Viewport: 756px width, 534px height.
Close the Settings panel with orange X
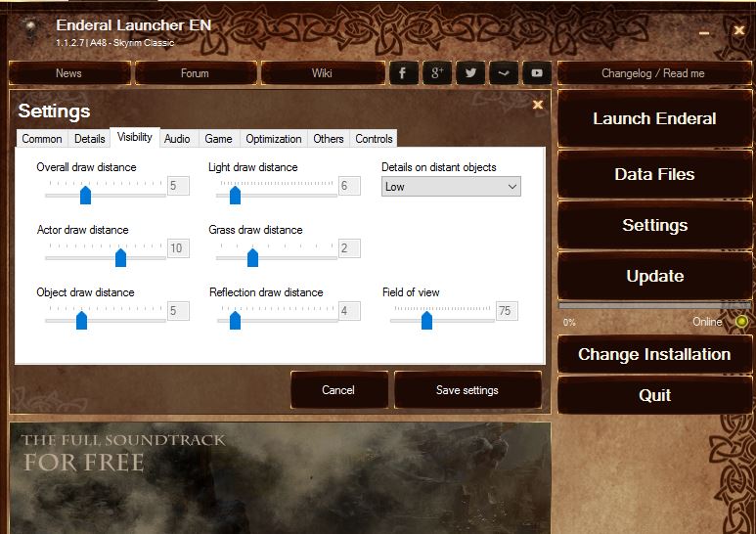point(538,105)
